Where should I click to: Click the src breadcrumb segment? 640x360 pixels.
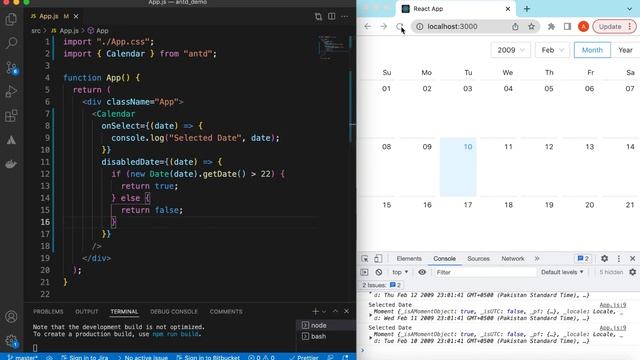point(36,31)
